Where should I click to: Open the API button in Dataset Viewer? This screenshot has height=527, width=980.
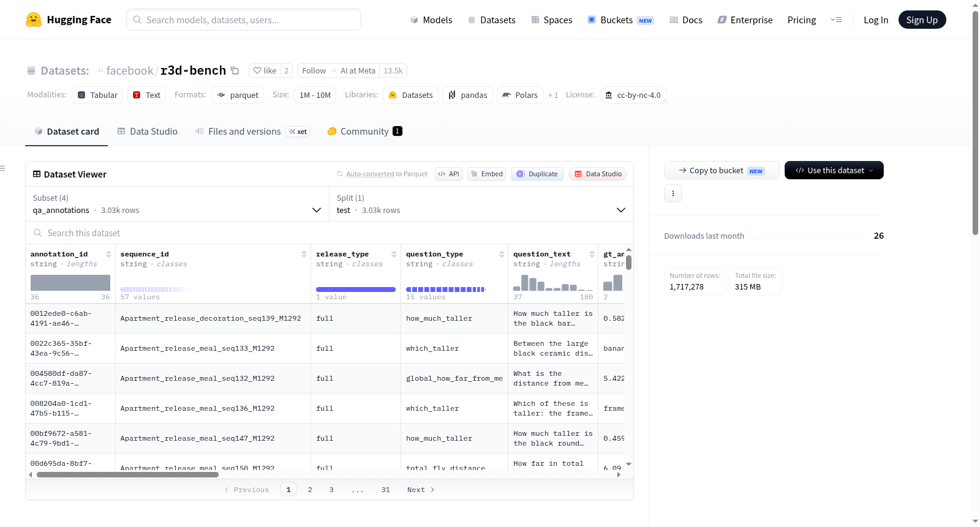[x=448, y=174]
